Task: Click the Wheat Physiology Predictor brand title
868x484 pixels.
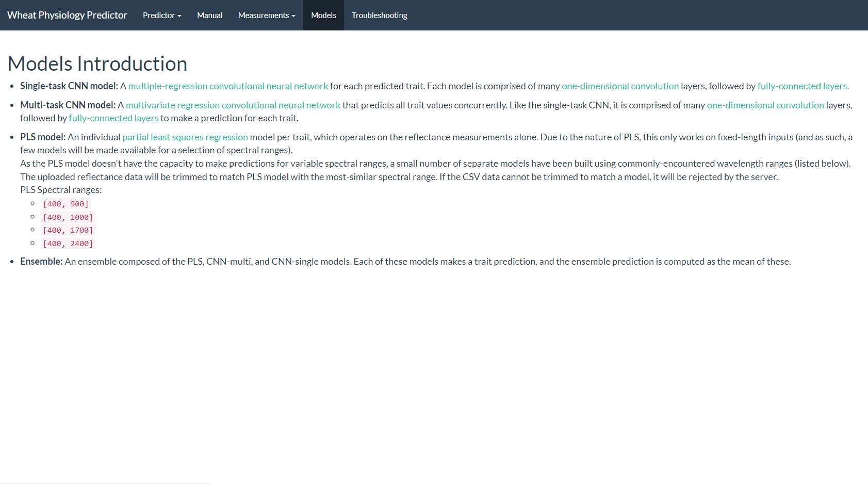Action: (x=67, y=15)
